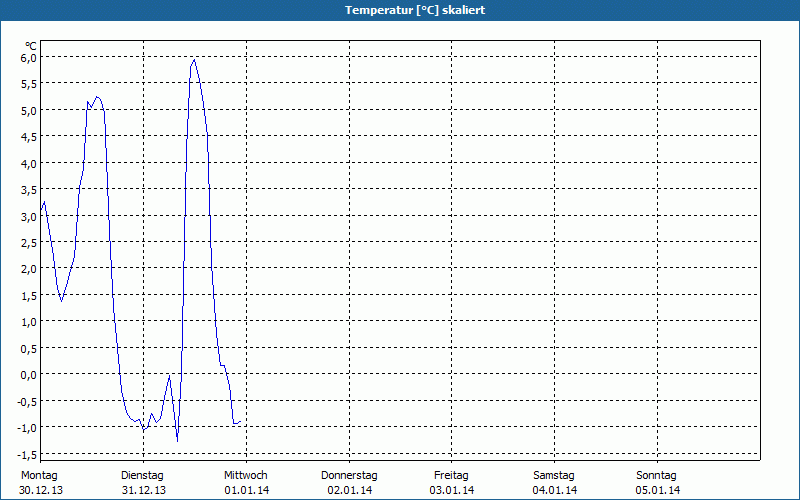Screen dimensions: 800x500
Task: Click the 6,0 axis value
Action: (29, 58)
